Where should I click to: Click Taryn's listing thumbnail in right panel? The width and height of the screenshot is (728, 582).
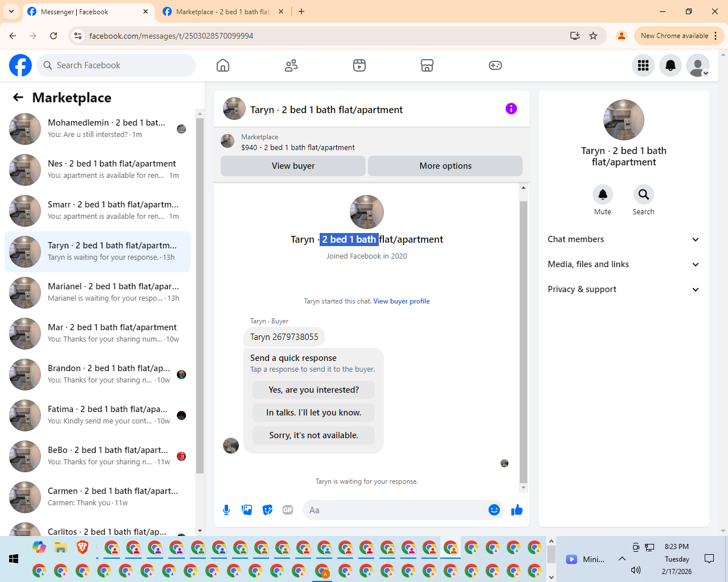[624, 120]
